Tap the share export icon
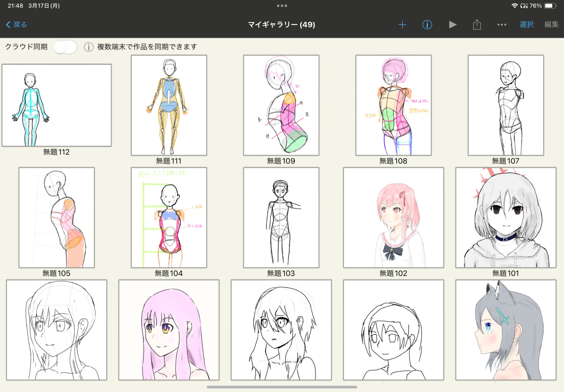 477,25
